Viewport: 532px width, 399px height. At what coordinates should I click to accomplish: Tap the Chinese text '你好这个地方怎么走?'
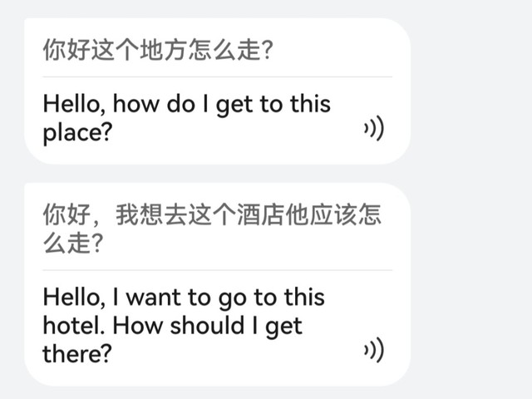tap(158, 52)
